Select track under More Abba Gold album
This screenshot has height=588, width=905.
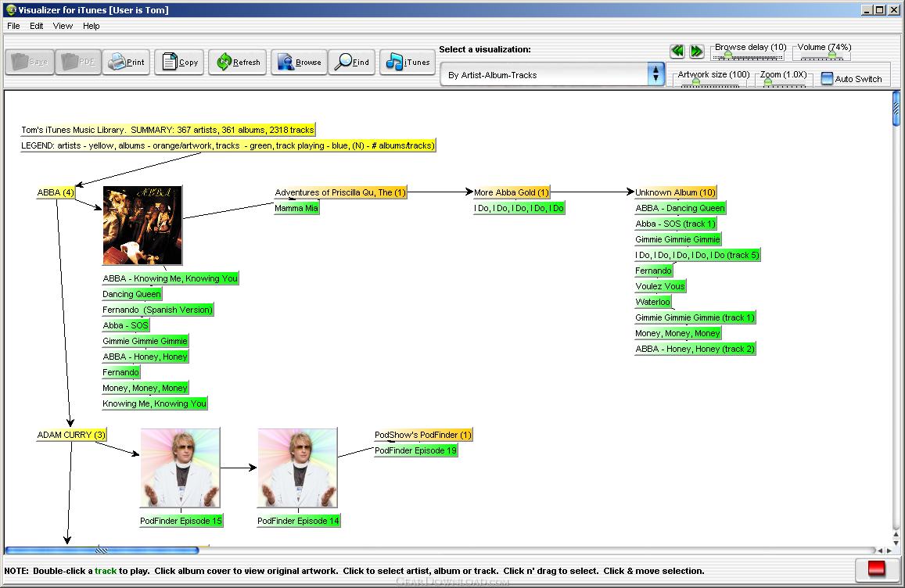519,208
